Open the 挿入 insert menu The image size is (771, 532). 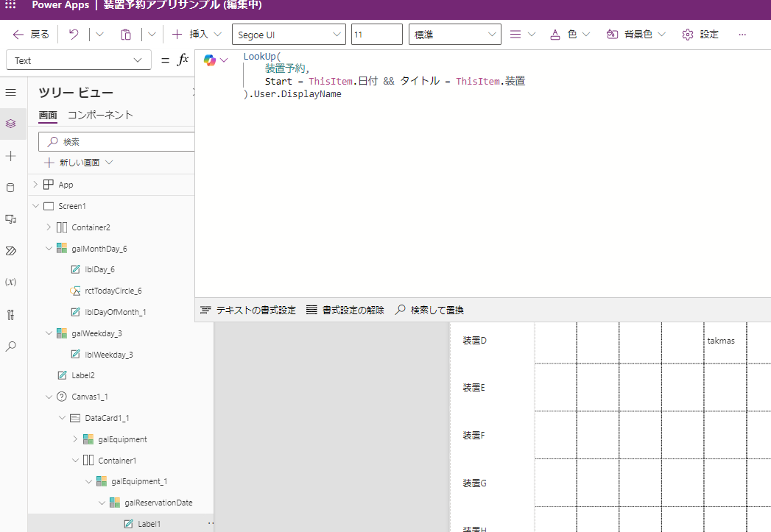[197, 35]
